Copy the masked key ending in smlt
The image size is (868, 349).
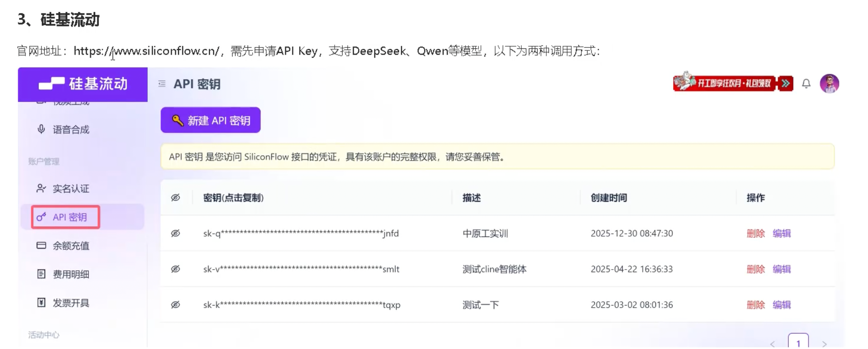tap(301, 269)
